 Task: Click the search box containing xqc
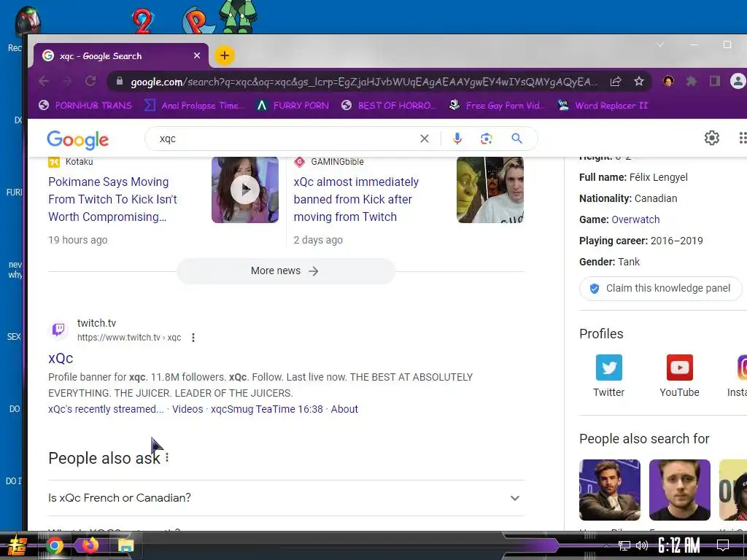(286, 139)
